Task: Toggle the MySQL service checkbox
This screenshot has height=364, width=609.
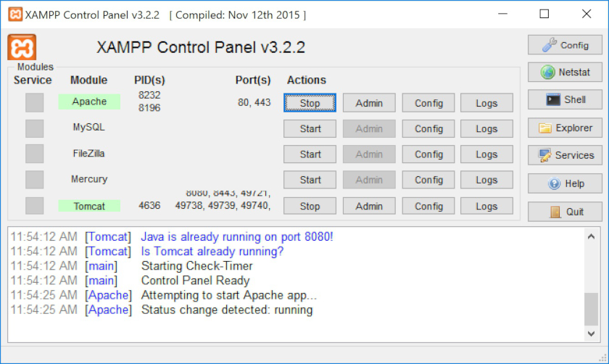Action: (34, 128)
